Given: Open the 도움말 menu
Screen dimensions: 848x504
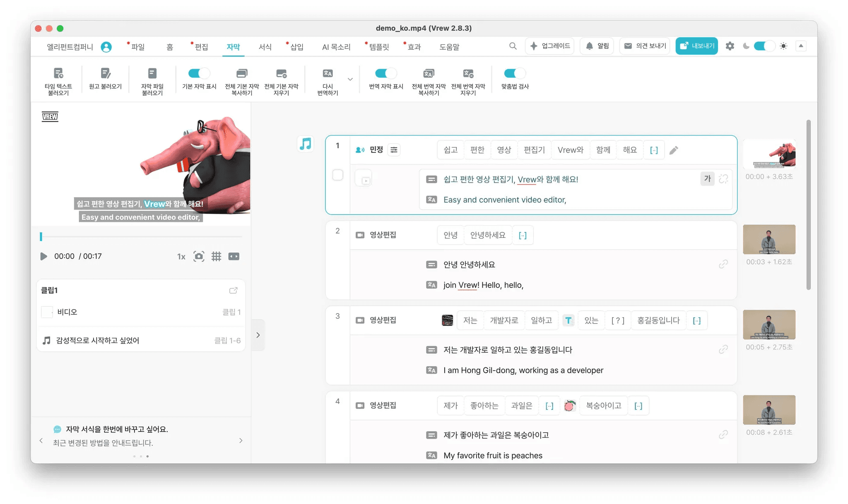Looking at the screenshot, I should [x=449, y=47].
